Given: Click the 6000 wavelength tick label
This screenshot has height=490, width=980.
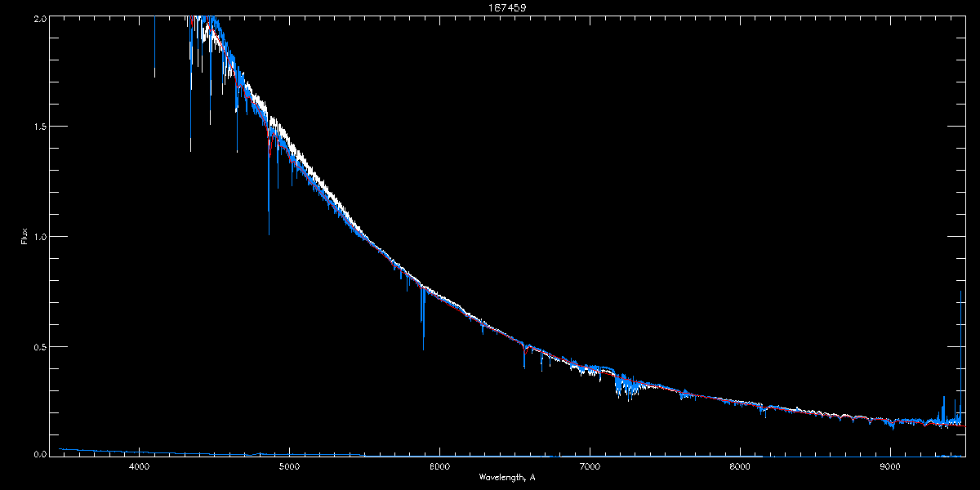Looking at the screenshot, I should tap(439, 467).
